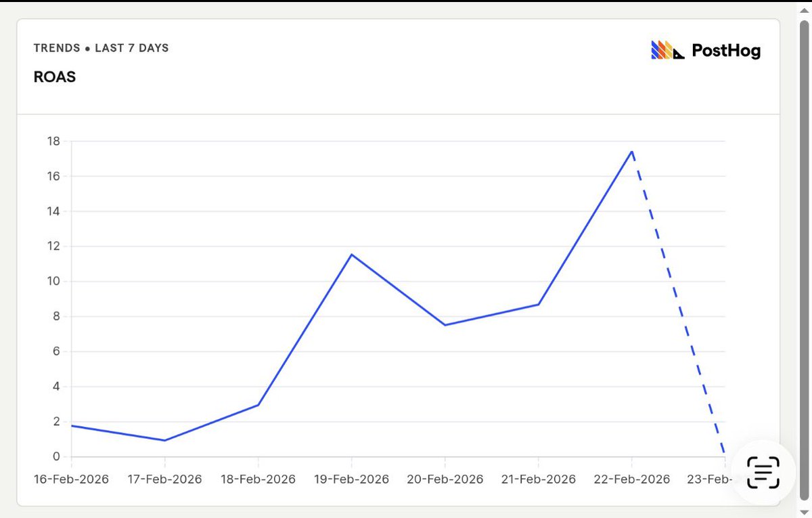Screen dimensions: 812x518
Task: Click the 'TRENDS • LAST 7 DAYS' label
Action: (x=101, y=48)
